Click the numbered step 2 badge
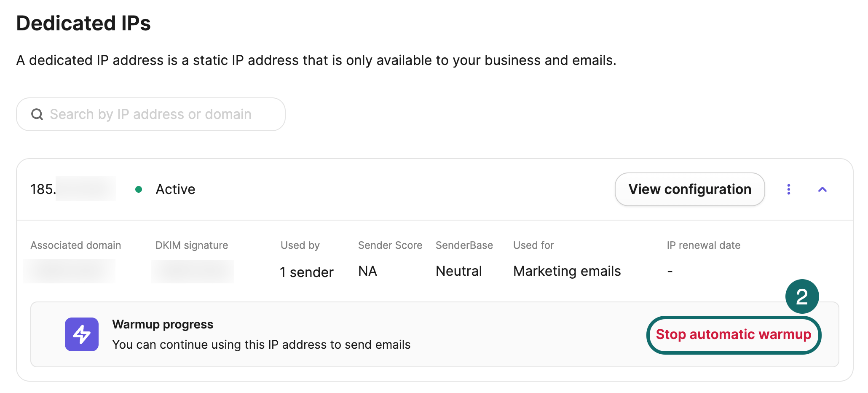Viewport: 868px width, 393px height. coord(801,296)
